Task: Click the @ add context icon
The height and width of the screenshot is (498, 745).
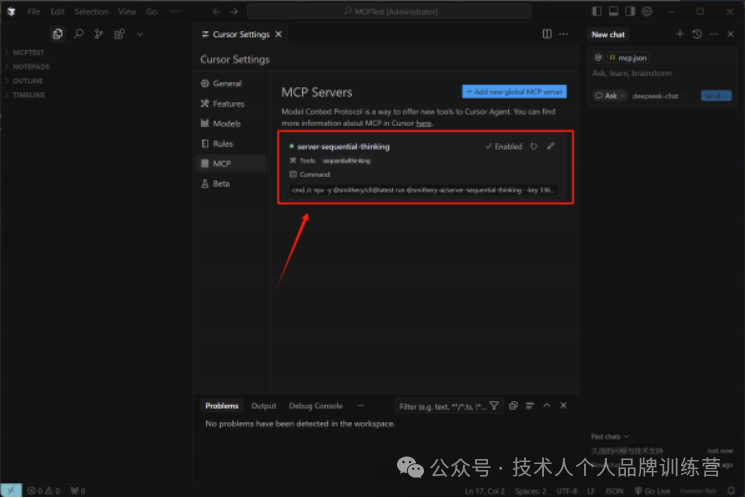Action: tap(598, 57)
